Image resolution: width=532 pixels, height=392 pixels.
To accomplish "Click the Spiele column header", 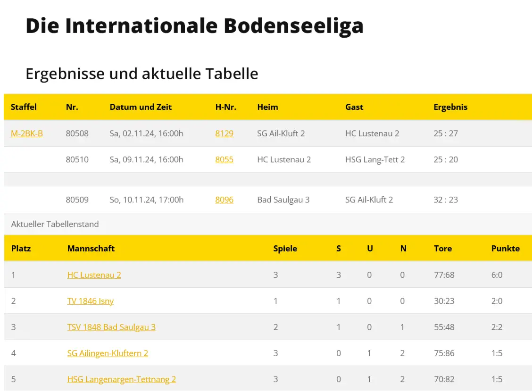I will [285, 248].
